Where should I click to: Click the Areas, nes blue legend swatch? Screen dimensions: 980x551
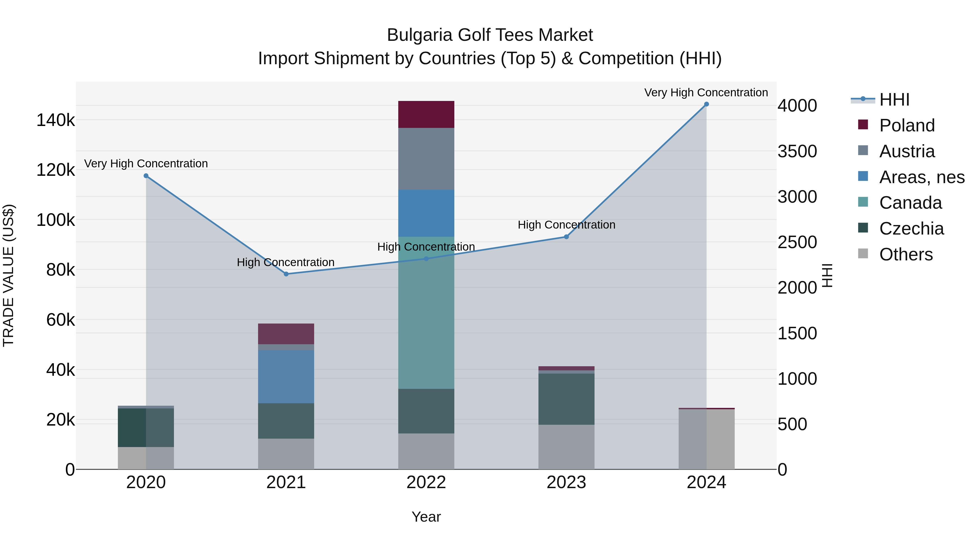coord(863,176)
